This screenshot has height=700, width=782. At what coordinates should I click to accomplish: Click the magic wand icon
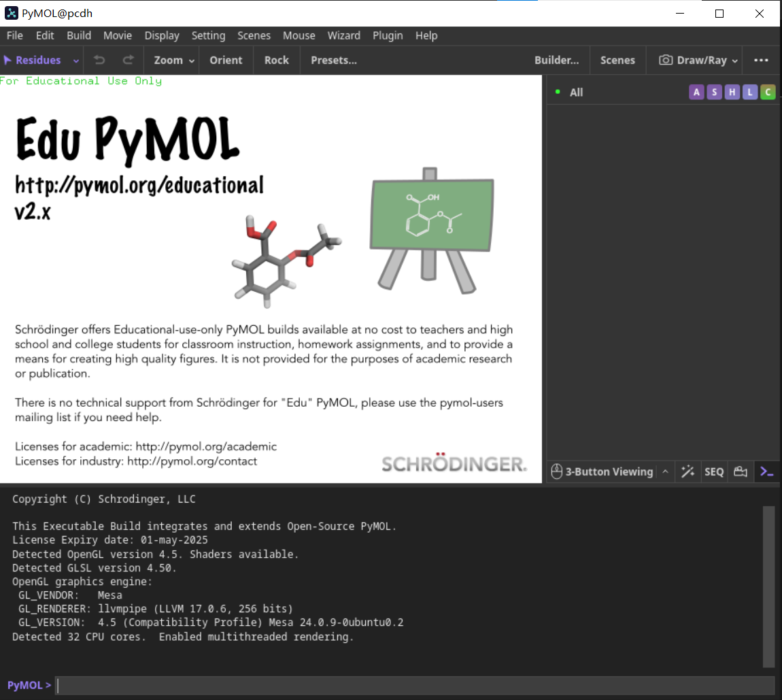tap(687, 471)
